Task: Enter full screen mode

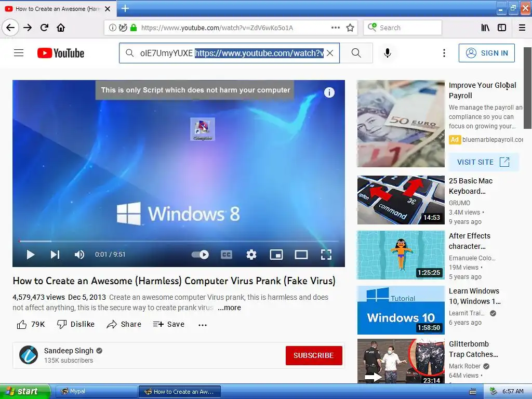Action: click(x=326, y=255)
